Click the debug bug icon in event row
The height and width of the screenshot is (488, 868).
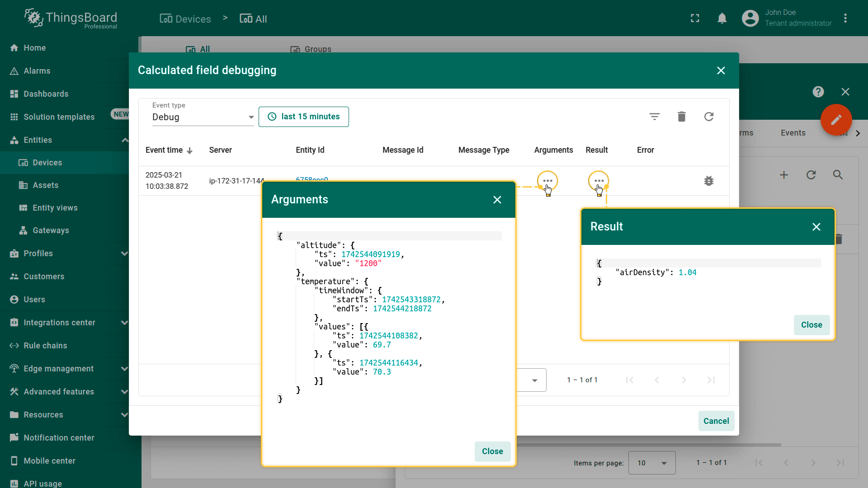(708, 181)
